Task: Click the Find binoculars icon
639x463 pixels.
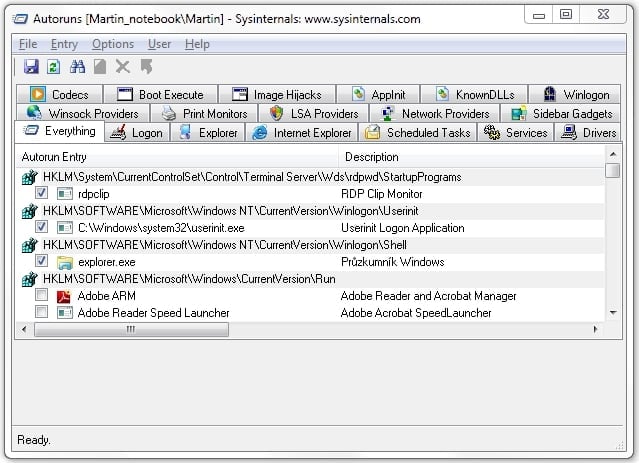Action: [77, 66]
